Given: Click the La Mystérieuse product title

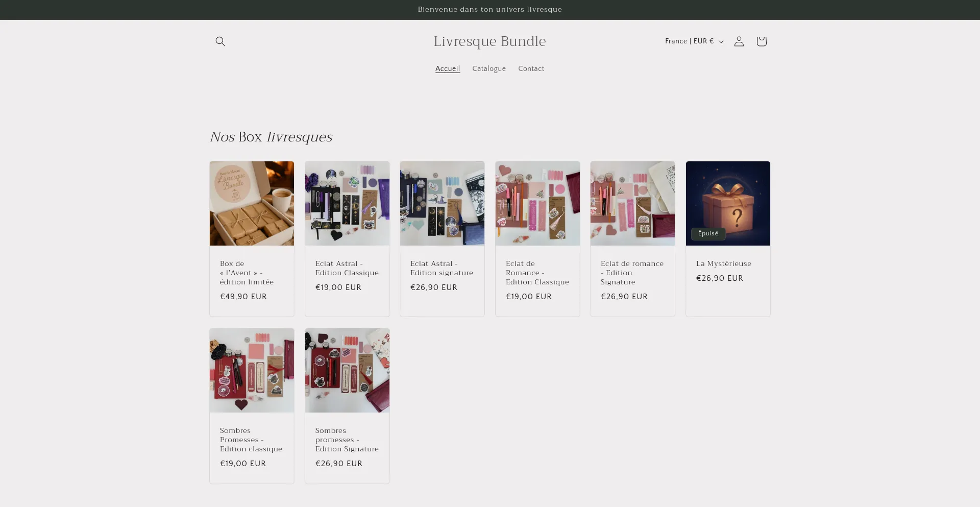Looking at the screenshot, I should [x=723, y=264].
